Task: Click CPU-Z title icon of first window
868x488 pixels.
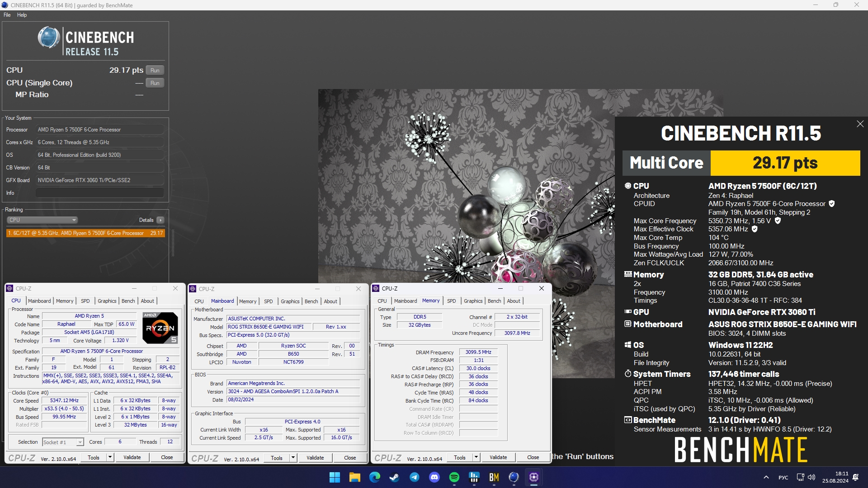Action: [9, 288]
